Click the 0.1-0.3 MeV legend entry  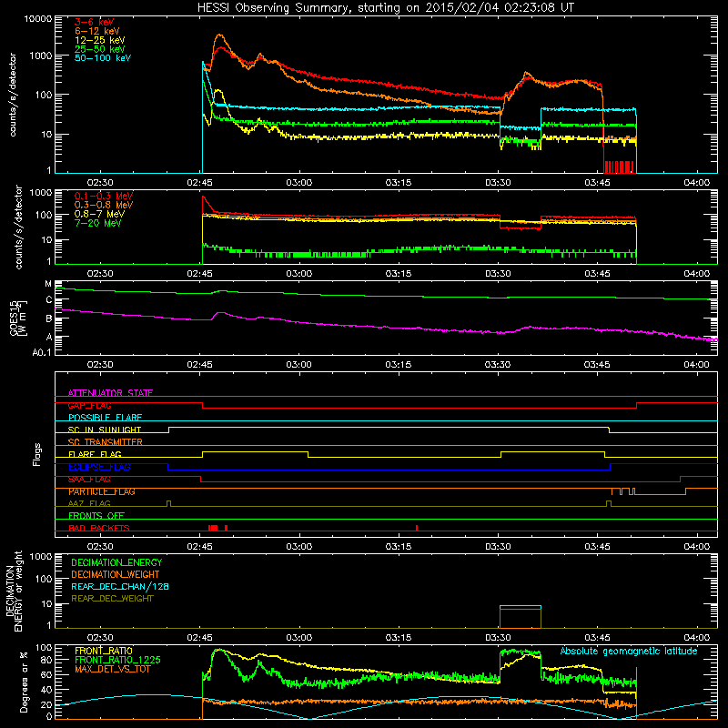104,196
